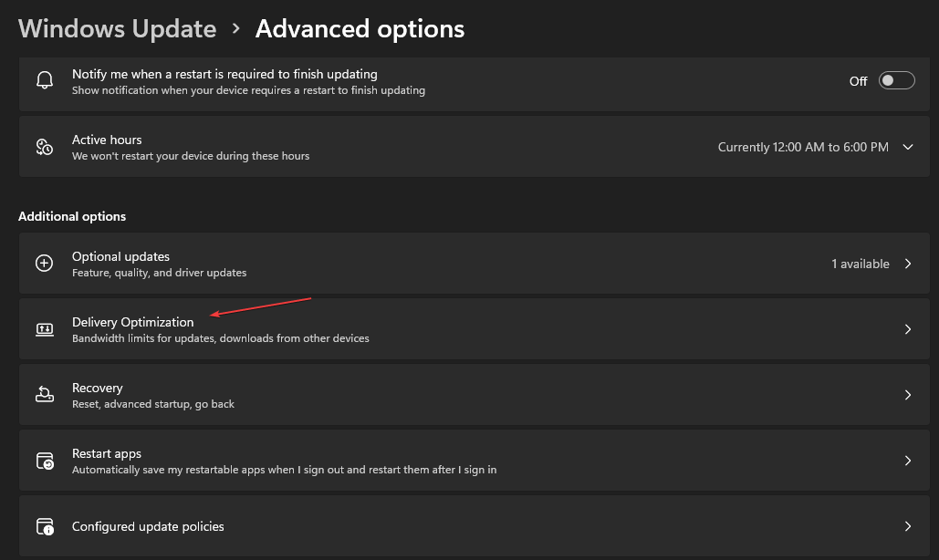View the 1 available optional update
Viewport: 939px width, 560px height.
click(862, 263)
